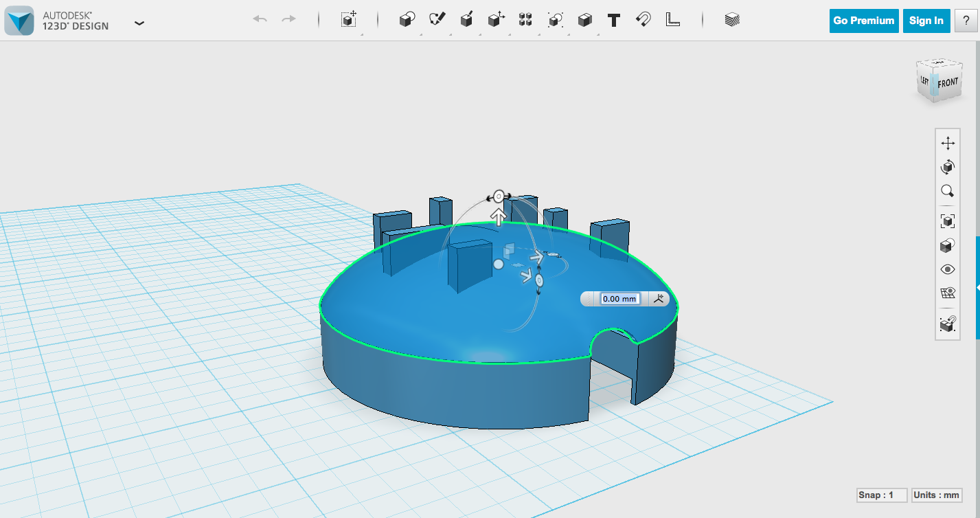This screenshot has width=980, height=518.
Task: Toggle the grid display in the sidebar
Action: tap(948, 293)
